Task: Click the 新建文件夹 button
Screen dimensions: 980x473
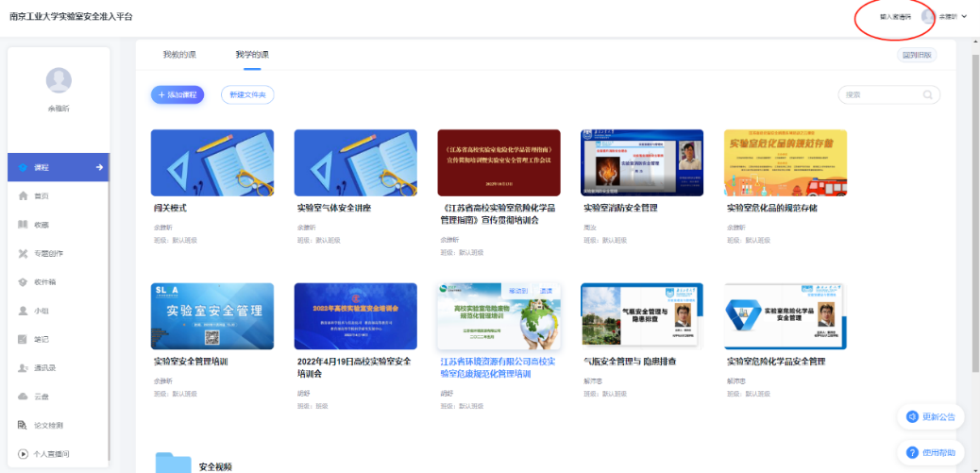Action: coord(248,94)
